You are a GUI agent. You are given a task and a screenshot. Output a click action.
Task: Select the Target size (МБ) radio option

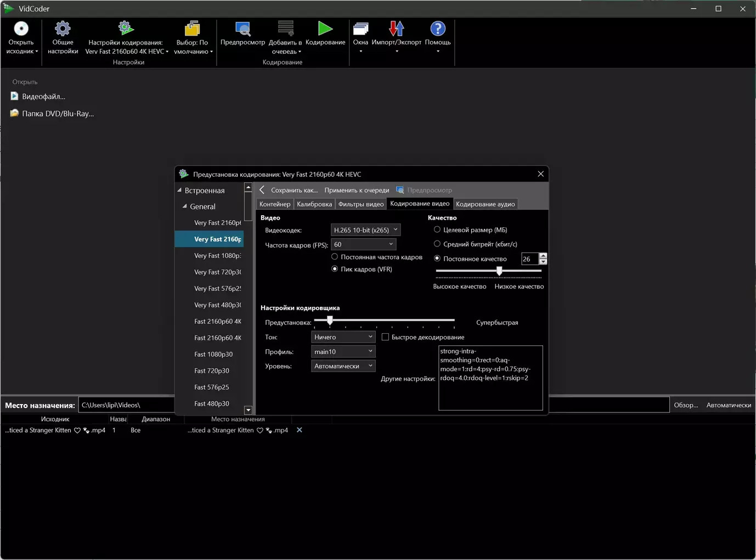click(x=437, y=230)
